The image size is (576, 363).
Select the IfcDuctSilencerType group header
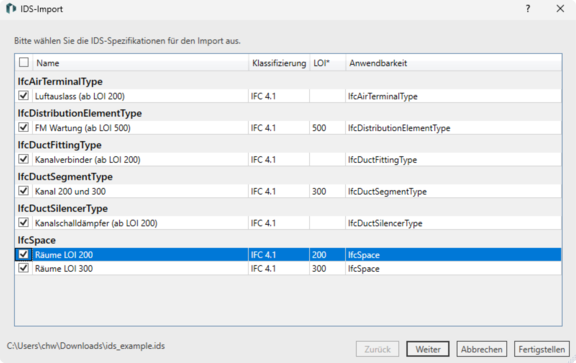tap(63, 208)
